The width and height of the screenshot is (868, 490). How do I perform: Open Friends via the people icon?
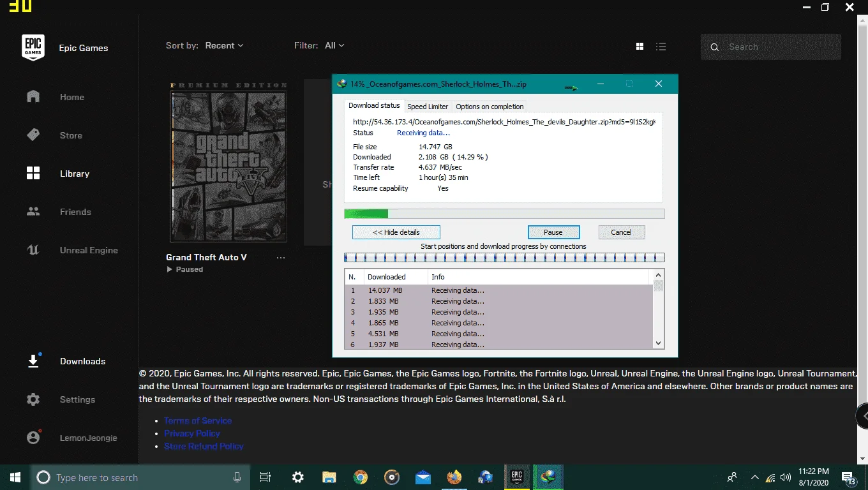coord(33,212)
